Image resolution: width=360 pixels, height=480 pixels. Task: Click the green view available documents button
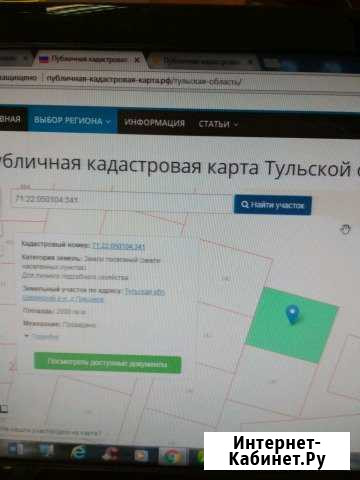coord(107,363)
